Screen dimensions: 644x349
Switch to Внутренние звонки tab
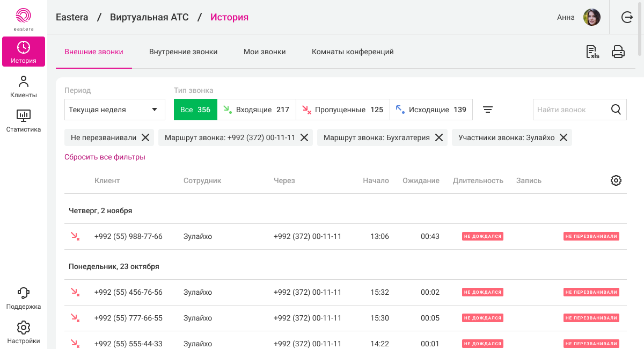183,52
